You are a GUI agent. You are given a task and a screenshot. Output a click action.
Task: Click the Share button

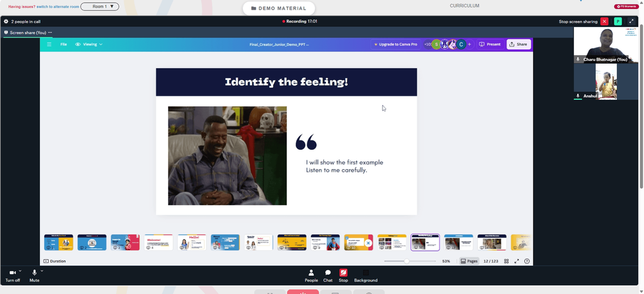click(518, 44)
